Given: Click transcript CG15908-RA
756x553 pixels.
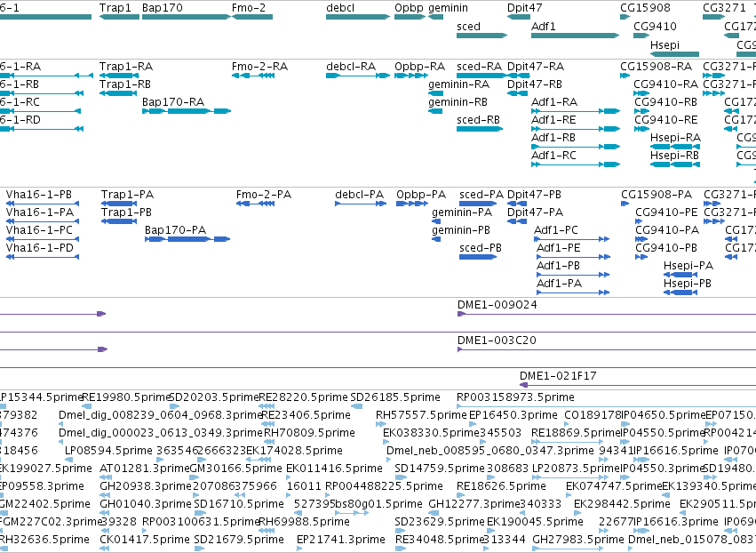Looking at the screenshot, I should 657,67.
